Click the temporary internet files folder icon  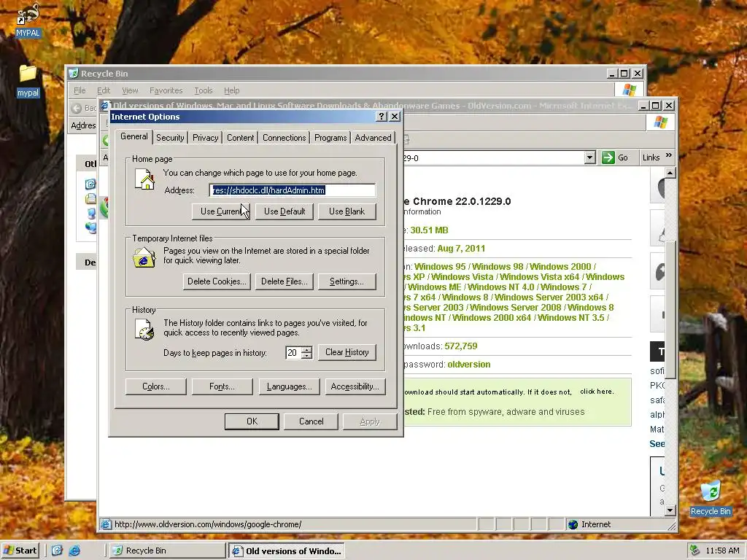point(144,257)
